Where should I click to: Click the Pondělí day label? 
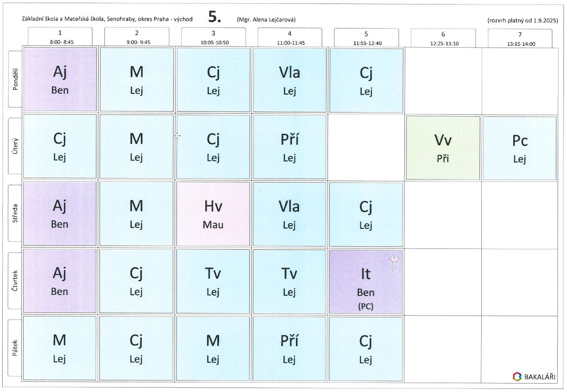pos(16,80)
